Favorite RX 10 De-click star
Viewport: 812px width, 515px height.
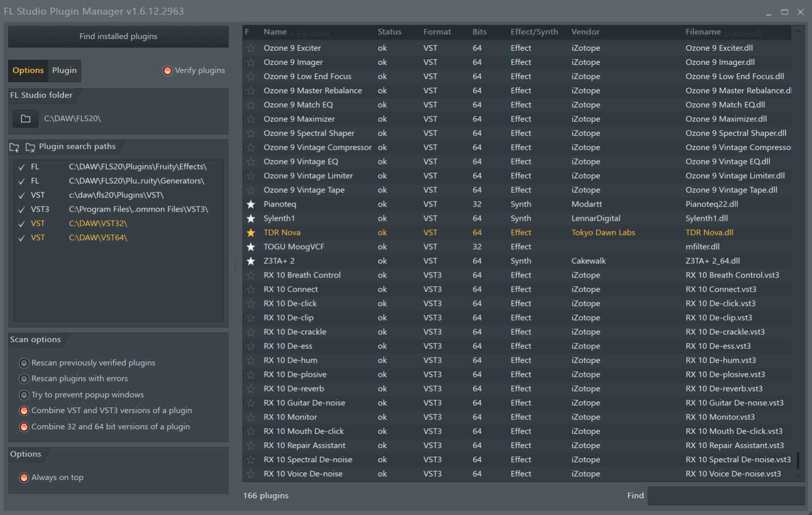point(251,304)
